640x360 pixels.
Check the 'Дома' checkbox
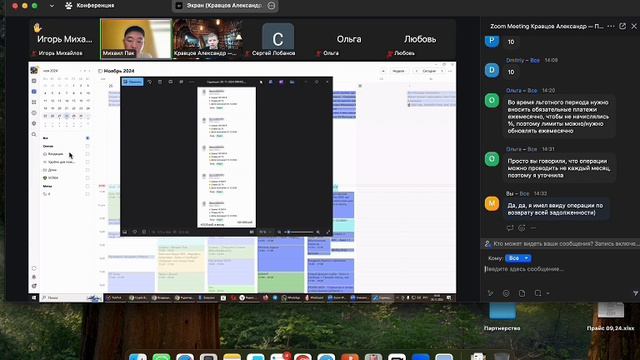tap(87, 170)
